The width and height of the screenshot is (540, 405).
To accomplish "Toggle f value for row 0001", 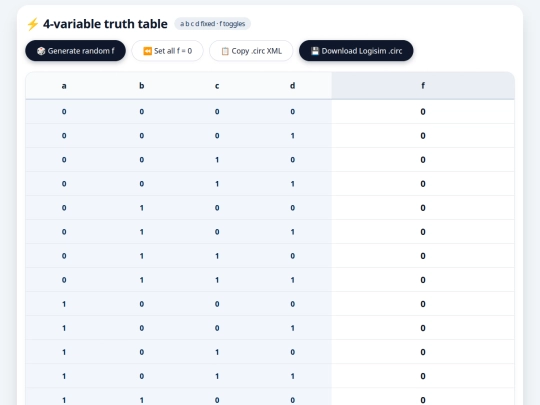I will coord(423,136).
